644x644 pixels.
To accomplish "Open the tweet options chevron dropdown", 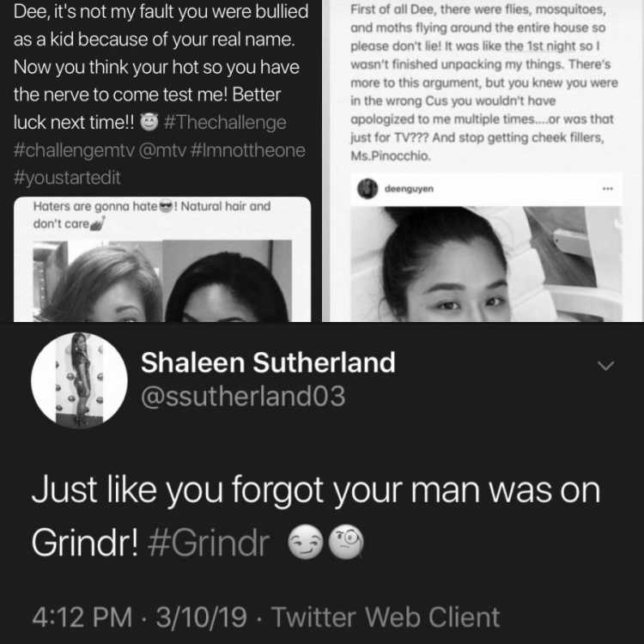I will (606, 365).
